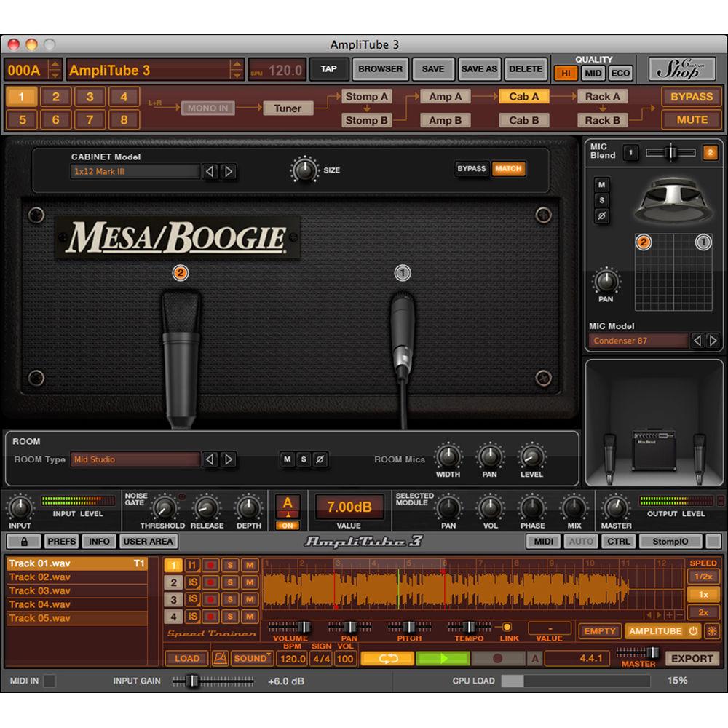The width and height of the screenshot is (728, 728).
Task: Switch quality mode to ECO
Action: [x=620, y=73]
